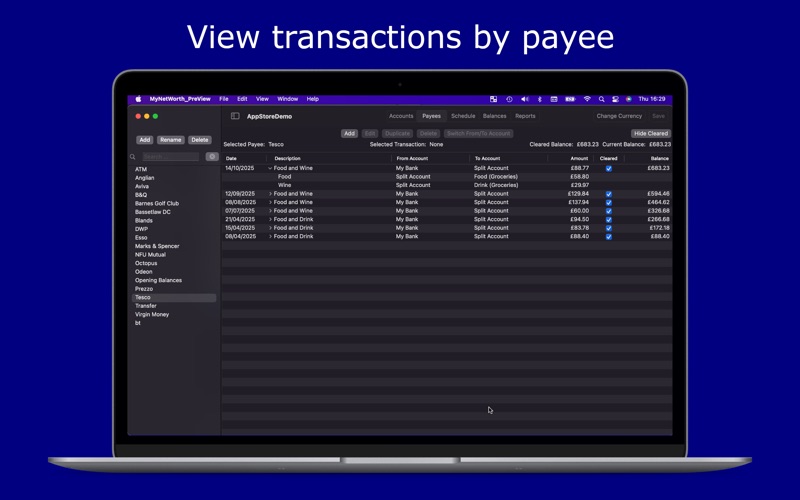
Task: Expand the 12/09/2025 Food and Wine split
Action: click(x=270, y=194)
